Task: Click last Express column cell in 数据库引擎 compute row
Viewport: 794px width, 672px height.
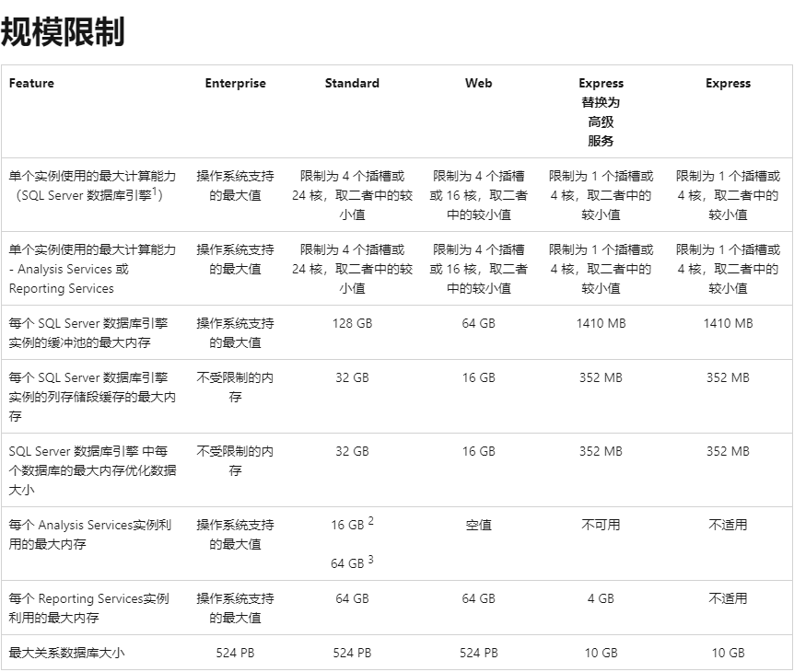Action: click(x=729, y=195)
